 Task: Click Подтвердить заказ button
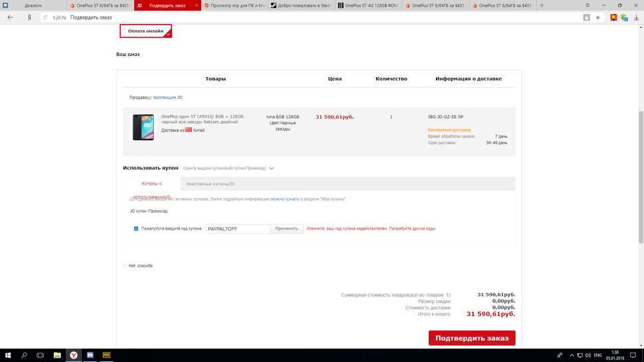(472, 338)
